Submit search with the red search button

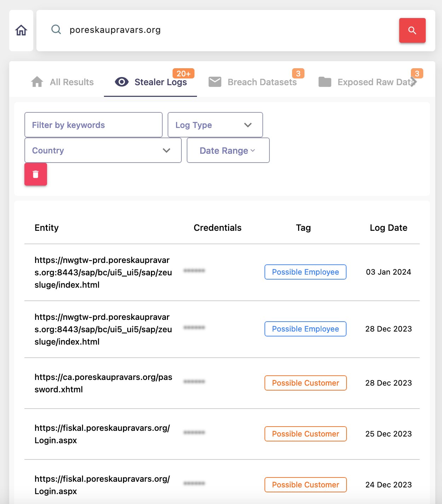[412, 30]
